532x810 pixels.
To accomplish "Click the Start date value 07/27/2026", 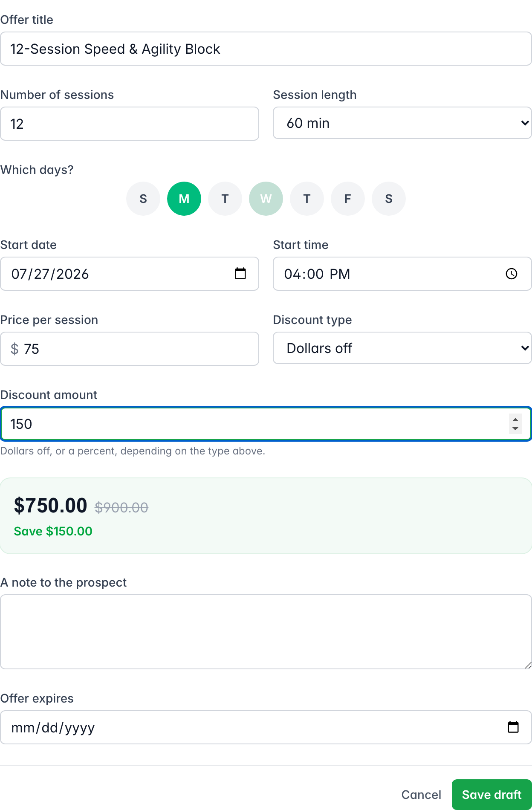I will coord(50,274).
